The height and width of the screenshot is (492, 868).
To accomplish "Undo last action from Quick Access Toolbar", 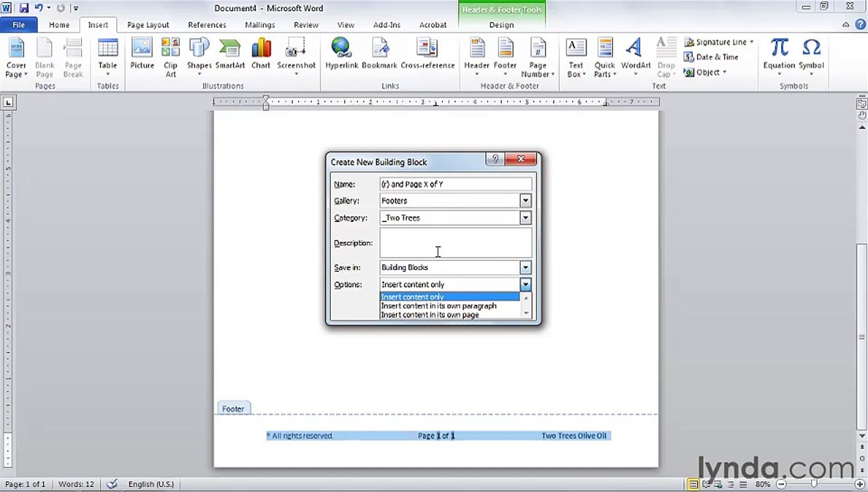I will 39,8.
